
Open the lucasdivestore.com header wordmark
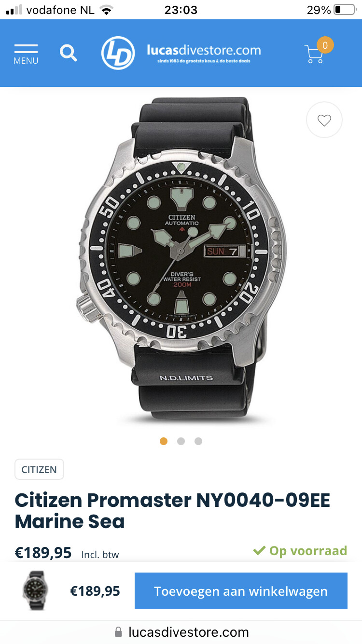click(x=204, y=53)
